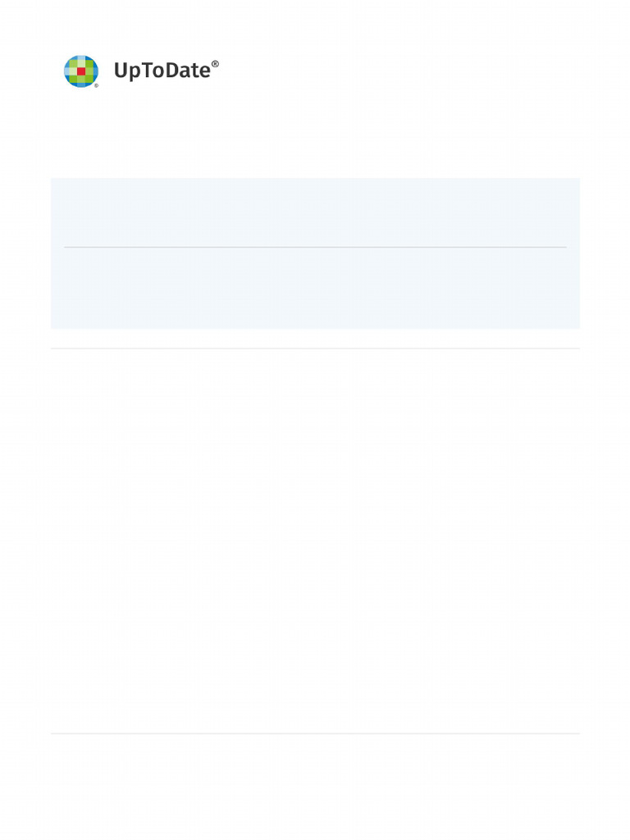Click the red center square of the logo
The height and width of the screenshot is (840, 630).
81,71
